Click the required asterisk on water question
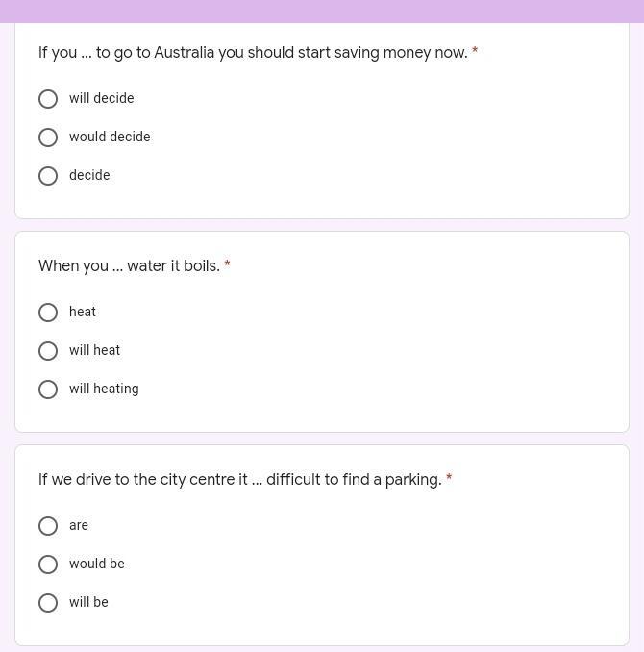 227,265
